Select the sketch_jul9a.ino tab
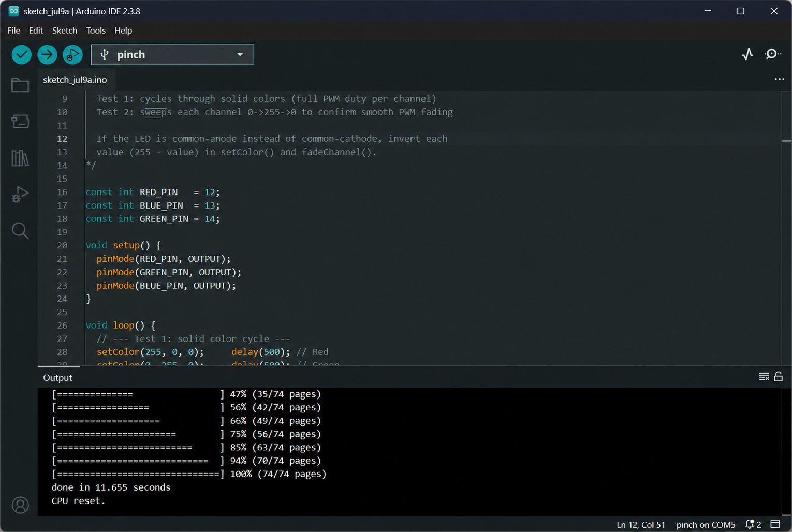792x532 pixels. click(x=75, y=80)
